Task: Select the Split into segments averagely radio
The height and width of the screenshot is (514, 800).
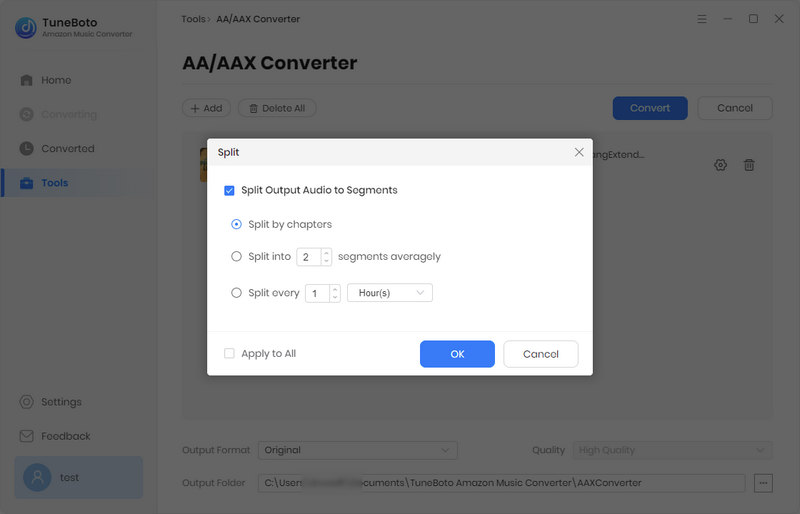Action: (x=236, y=256)
